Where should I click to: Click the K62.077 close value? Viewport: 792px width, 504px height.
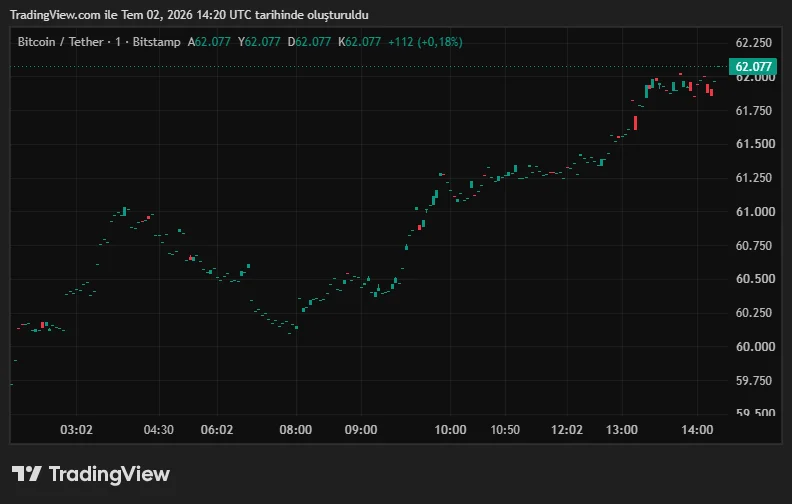[360, 42]
